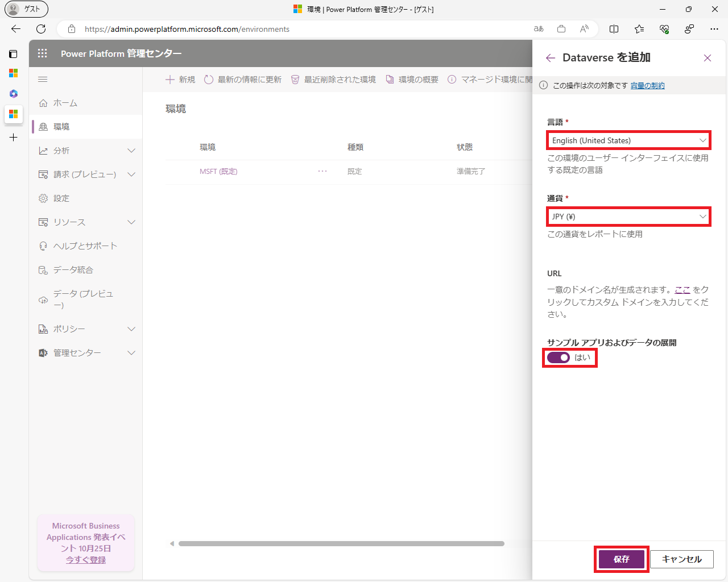Open the tab actions icon in sidebar

click(x=13, y=54)
